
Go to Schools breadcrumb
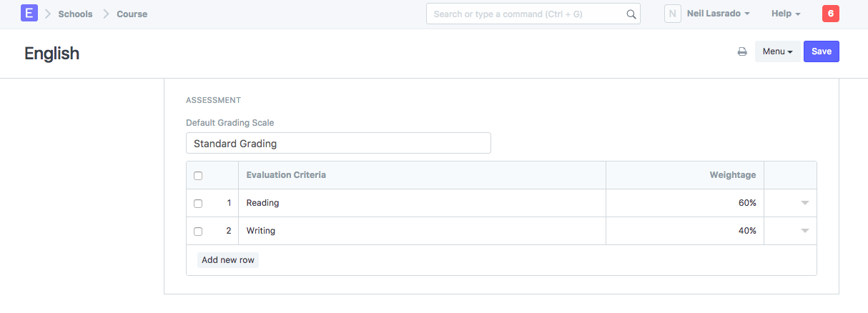pos(75,14)
